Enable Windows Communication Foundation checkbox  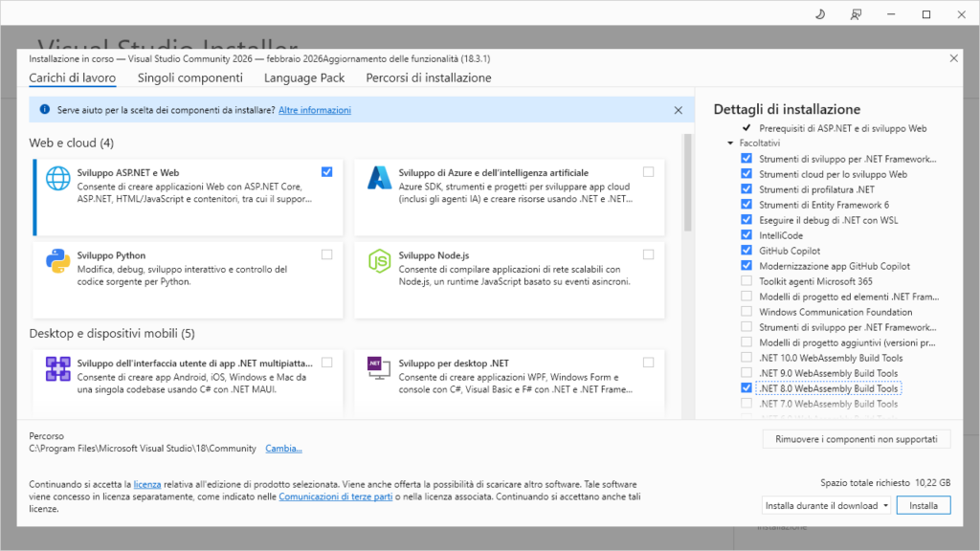click(746, 311)
